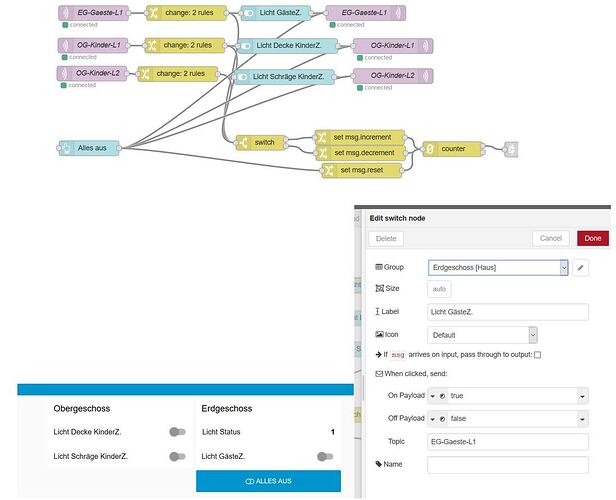This screenshot has height=500, width=616.
Task: Click the Label input field
Action: coord(508,312)
